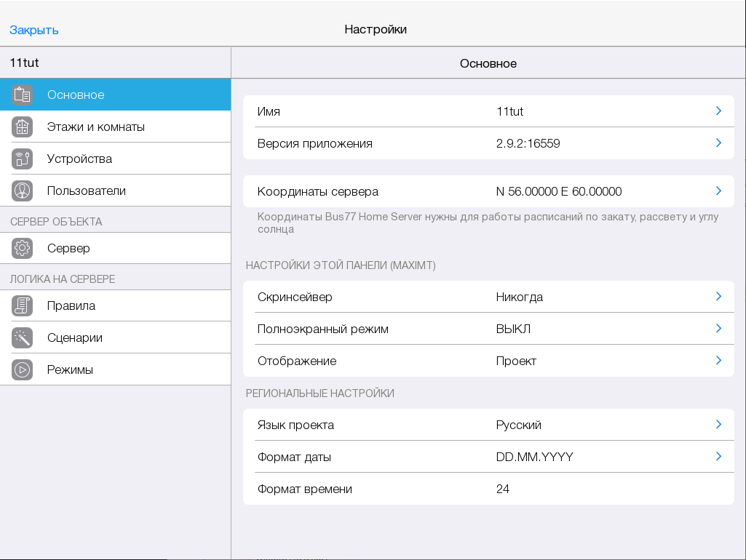This screenshot has width=746, height=560.
Task: Click the Пользователи user icon
Action: coord(23,191)
